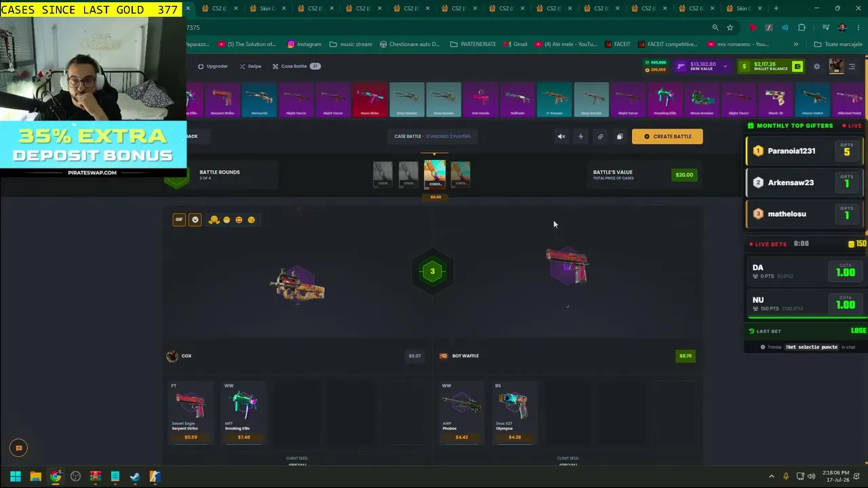Open a new browser tab

776,8
